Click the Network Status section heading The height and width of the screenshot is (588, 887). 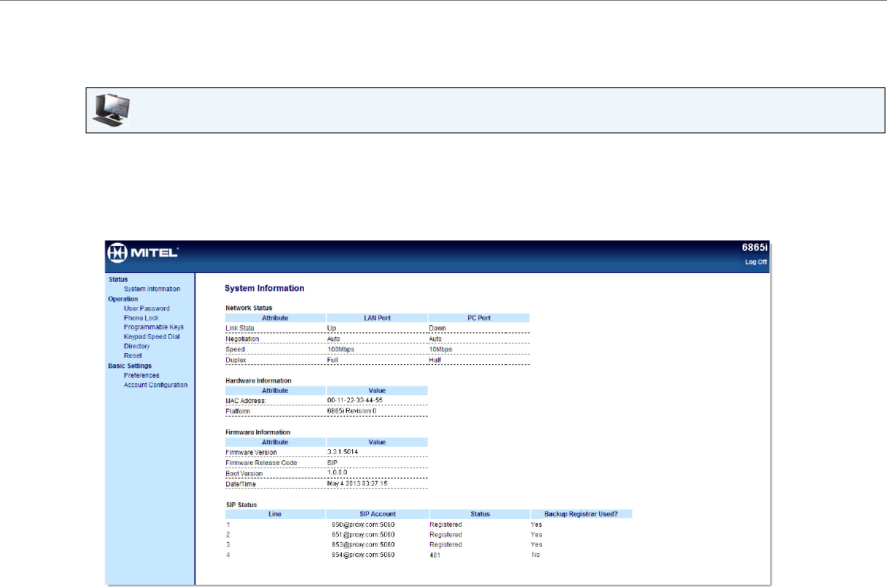[249, 308]
